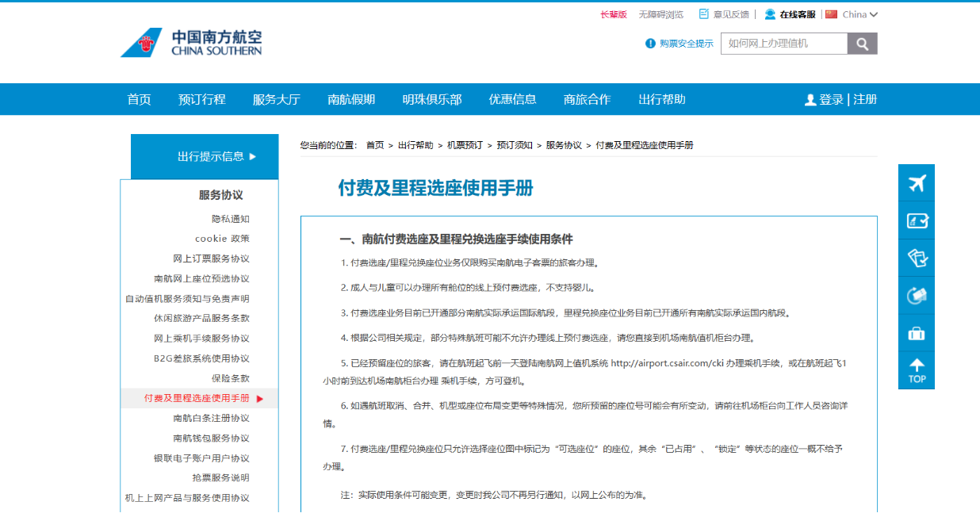Switch to 长辈版 elder mode

[x=613, y=14]
